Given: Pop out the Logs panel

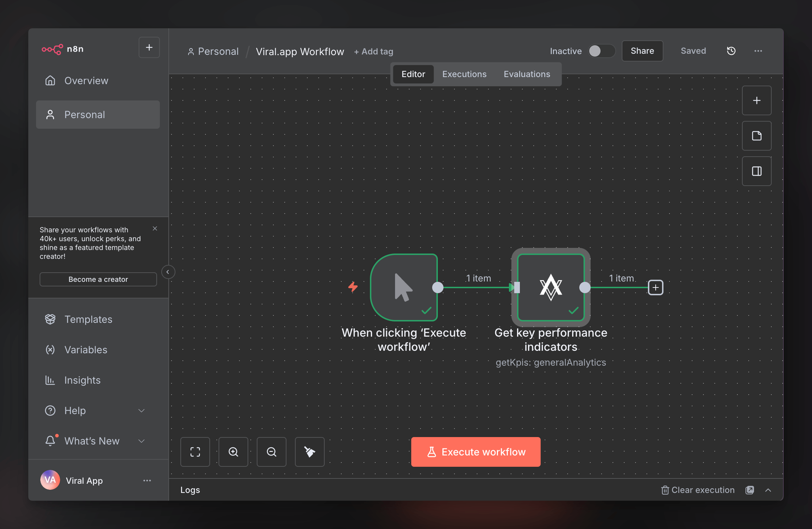Looking at the screenshot, I should click(750, 490).
